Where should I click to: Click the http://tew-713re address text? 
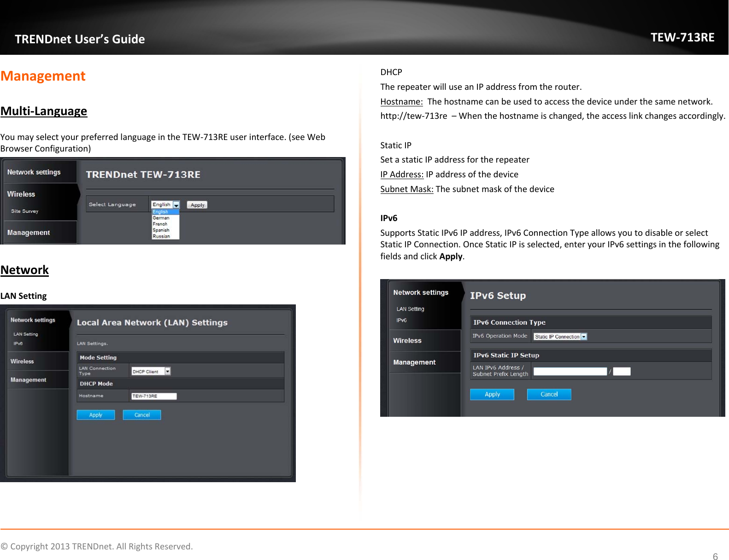(414, 116)
